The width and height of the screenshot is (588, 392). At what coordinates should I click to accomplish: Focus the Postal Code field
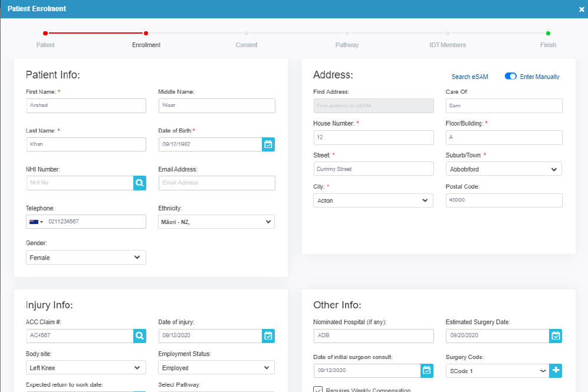point(504,200)
